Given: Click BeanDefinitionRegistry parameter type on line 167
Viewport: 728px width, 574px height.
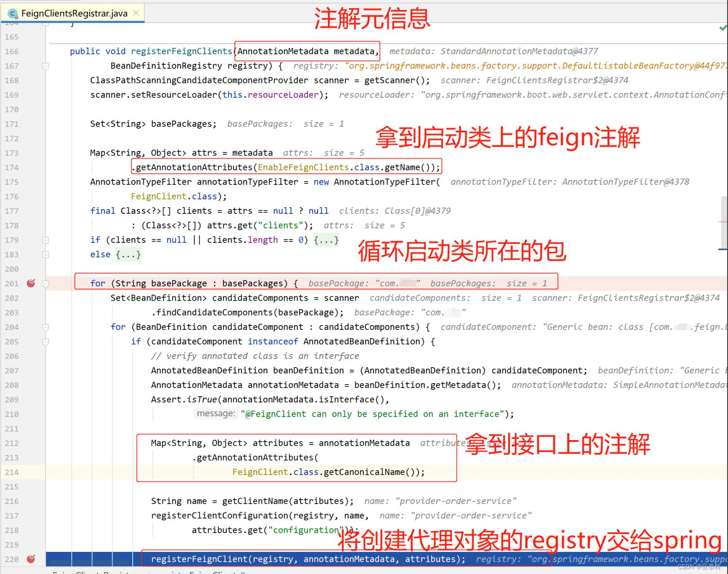Looking at the screenshot, I should pyautogui.click(x=166, y=66).
